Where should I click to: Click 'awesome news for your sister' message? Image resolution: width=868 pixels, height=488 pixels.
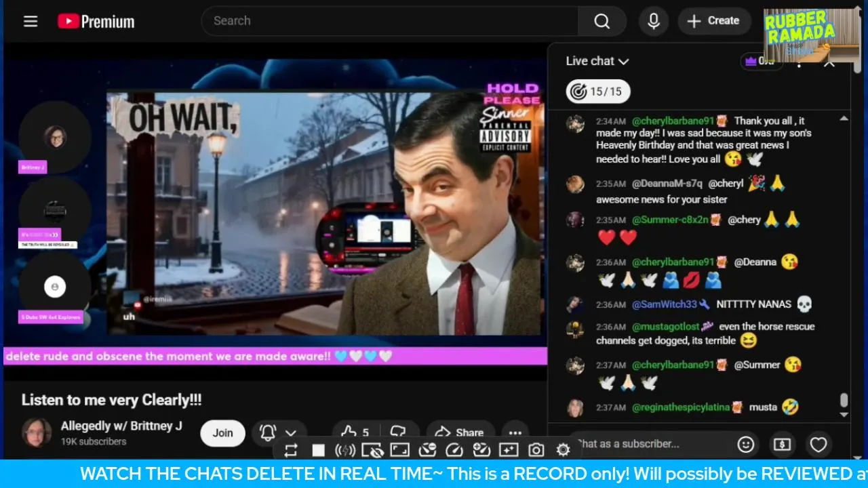pos(661,199)
